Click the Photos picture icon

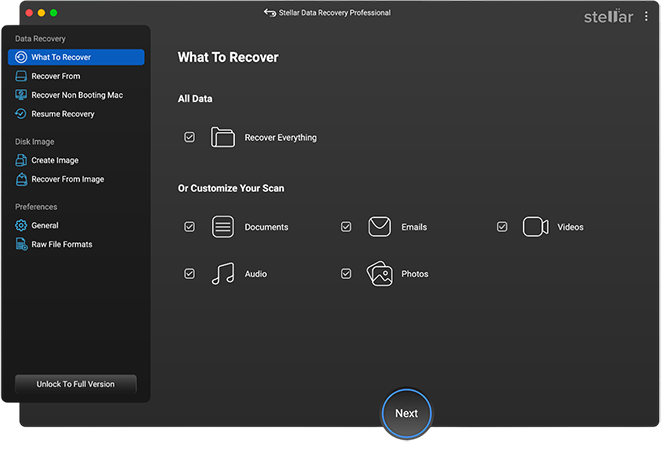[379, 274]
